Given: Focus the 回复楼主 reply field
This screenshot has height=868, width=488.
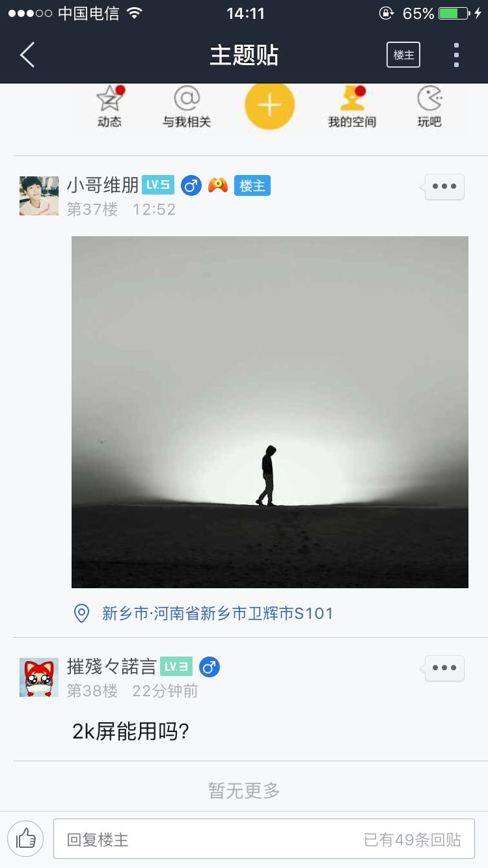Looking at the screenshot, I should 264,839.
